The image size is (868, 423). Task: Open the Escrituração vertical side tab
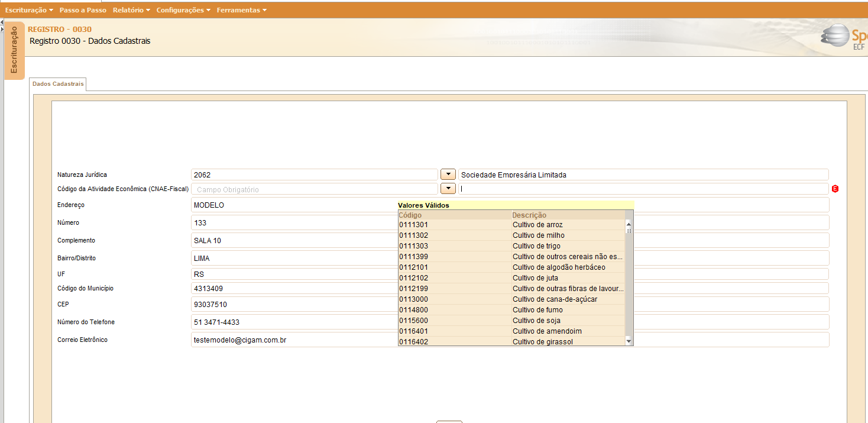coord(14,50)
